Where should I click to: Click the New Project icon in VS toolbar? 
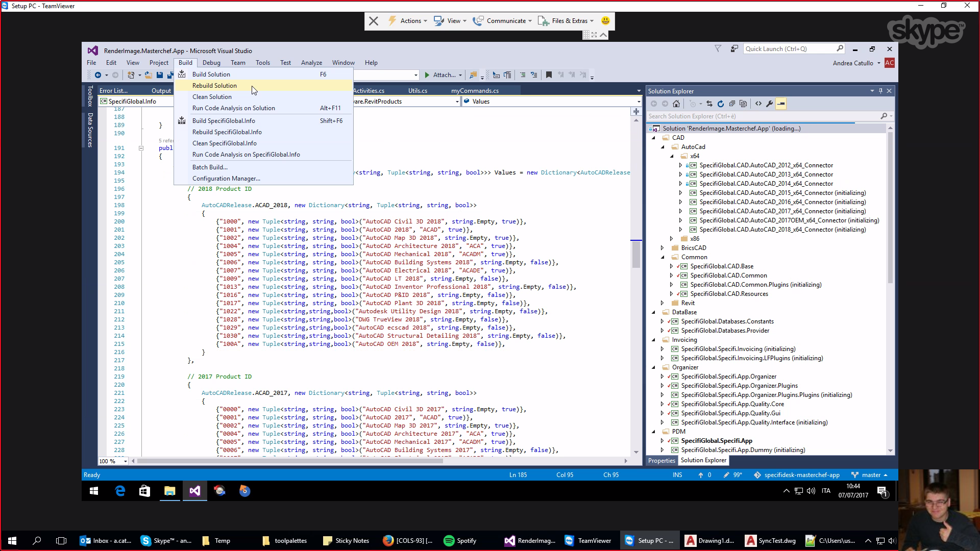point(131,75)
